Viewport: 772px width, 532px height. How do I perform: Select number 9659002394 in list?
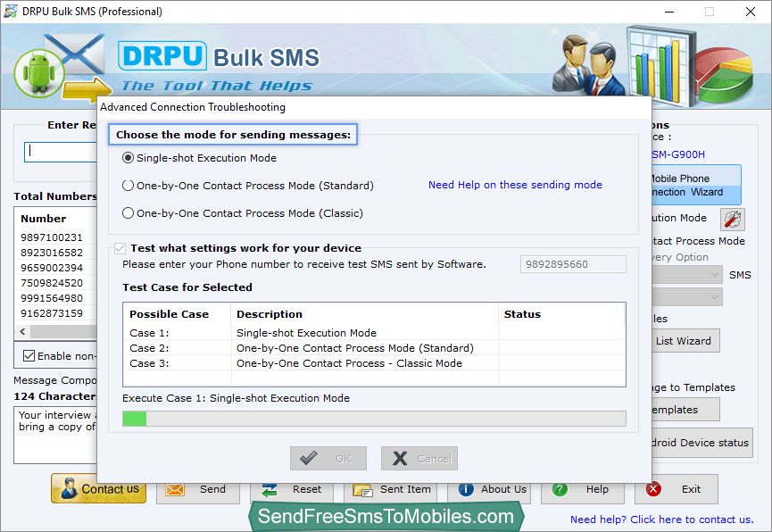[52, 268]
